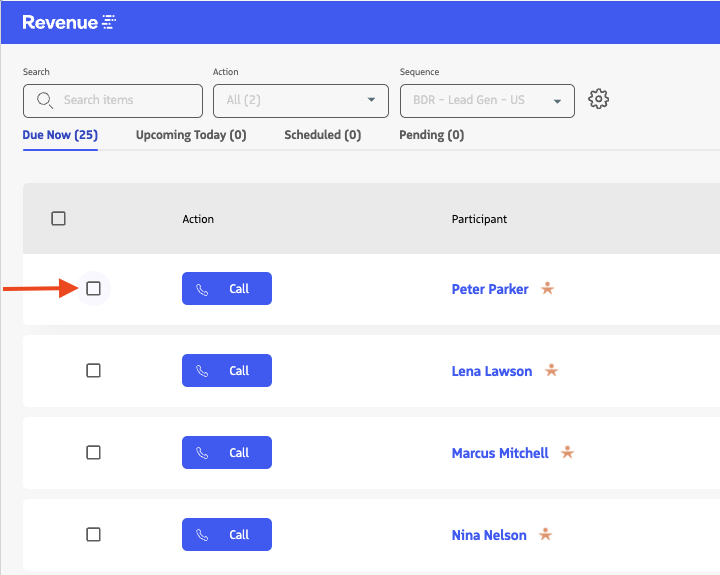The image size is (720, 575).
Task: Open Peter Parker participant link
Action: (x=490, y=289)
